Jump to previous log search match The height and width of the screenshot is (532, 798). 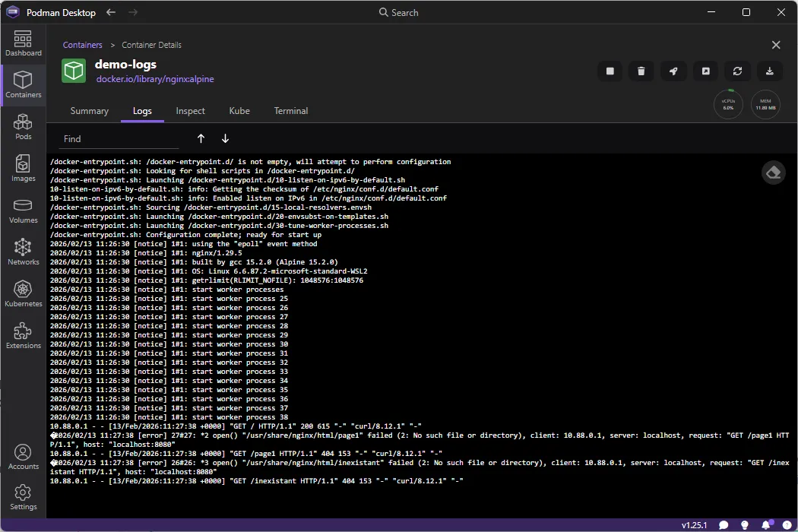pos(201,138)
